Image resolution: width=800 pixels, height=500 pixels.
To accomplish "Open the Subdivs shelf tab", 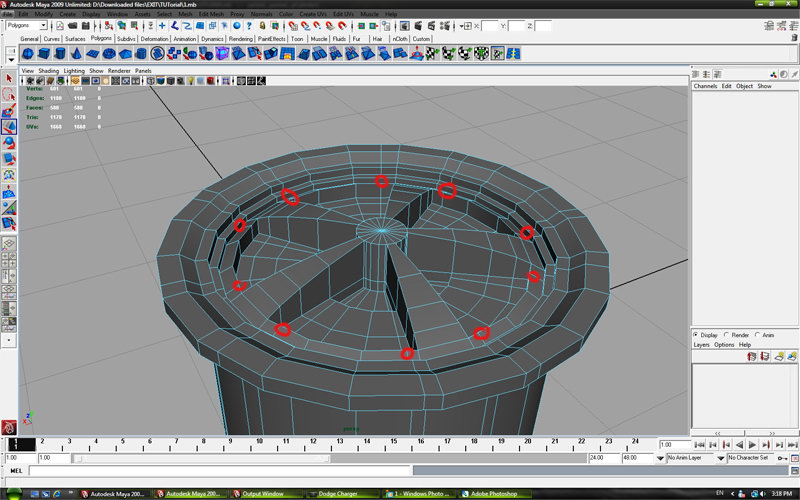I will click(126, 38).
